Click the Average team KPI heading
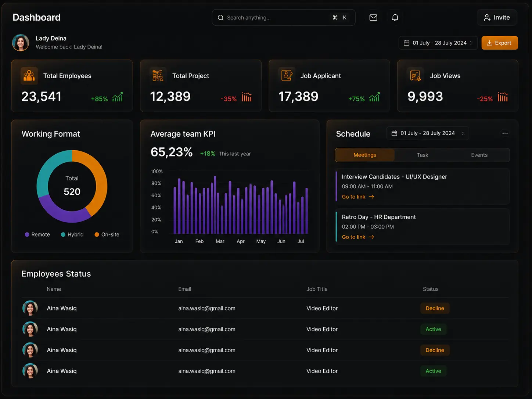This screenshot has height=399, width=532. [x=183, y=134]
